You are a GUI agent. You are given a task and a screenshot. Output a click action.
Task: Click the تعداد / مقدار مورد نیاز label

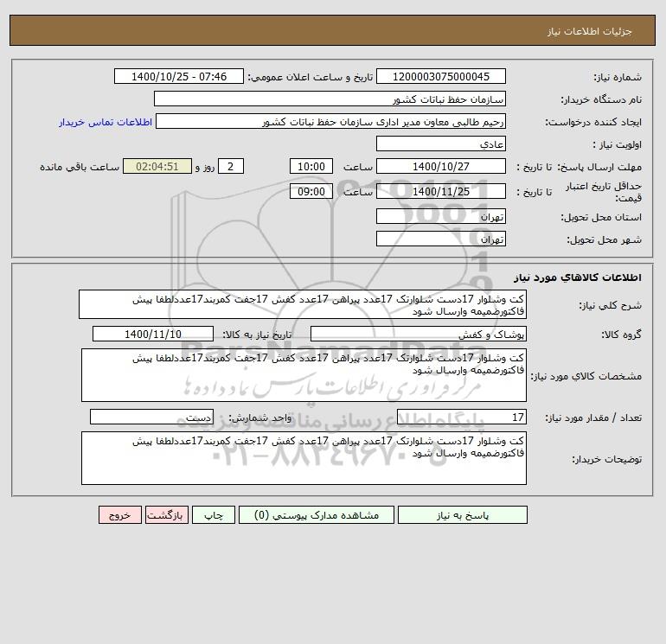[593, 418]
